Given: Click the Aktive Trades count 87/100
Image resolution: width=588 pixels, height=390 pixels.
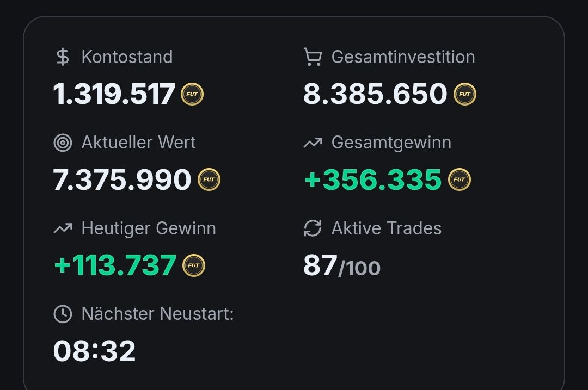Looking at the screenshot, I should click(x=341, y=266).
